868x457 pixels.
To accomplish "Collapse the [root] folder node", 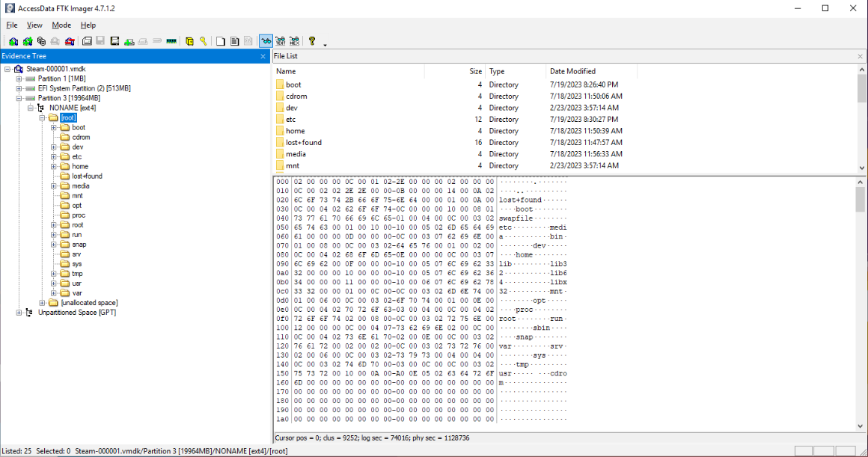I will [x=42, y=118].
